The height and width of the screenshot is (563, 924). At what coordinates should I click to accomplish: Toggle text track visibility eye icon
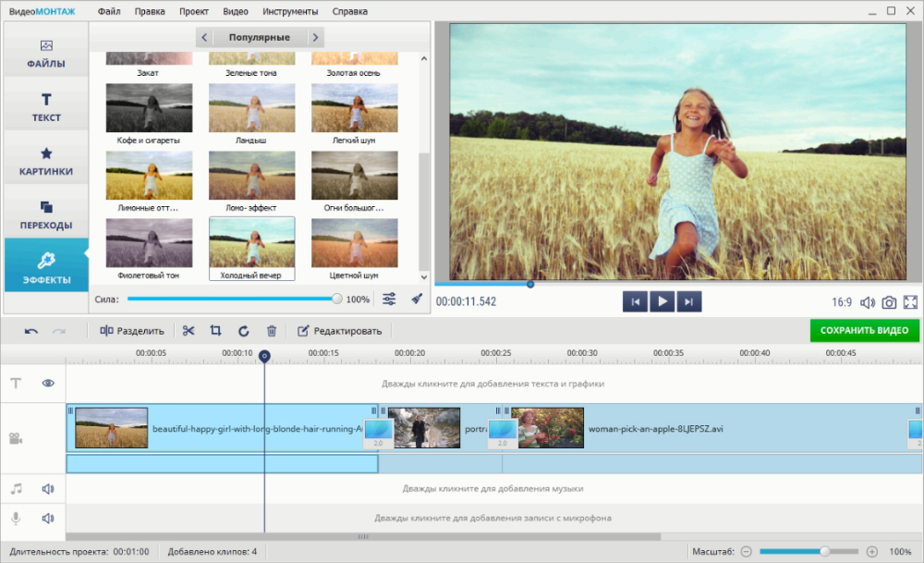coord(48,383)
